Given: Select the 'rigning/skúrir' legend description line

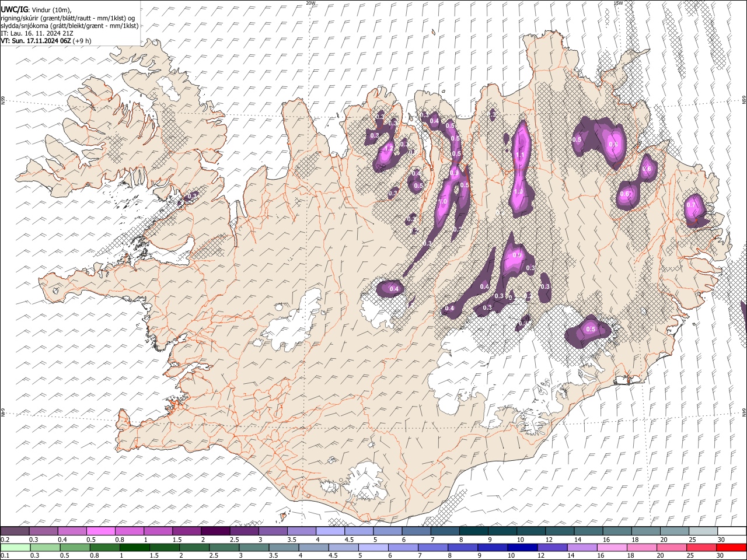Looking at the screenshot, I should pos(69,17).
